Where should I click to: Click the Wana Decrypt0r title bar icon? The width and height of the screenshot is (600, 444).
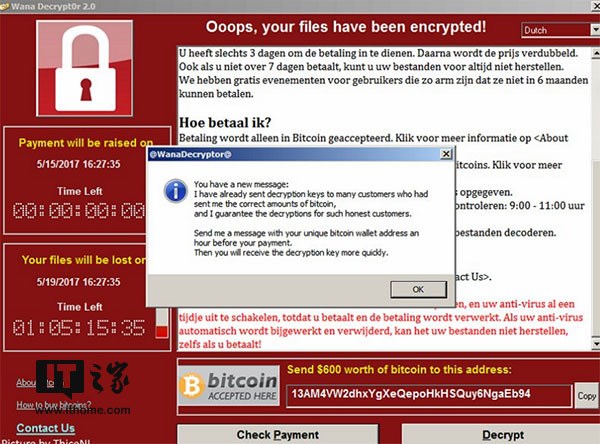pyautogui.click(x=5, y=6)
